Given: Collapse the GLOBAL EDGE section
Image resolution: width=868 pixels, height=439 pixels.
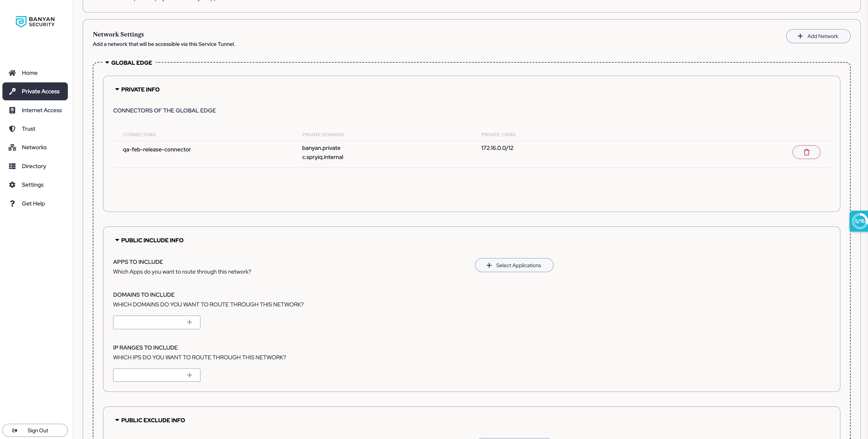Looking at the screenshot, I should click(107, 63).
